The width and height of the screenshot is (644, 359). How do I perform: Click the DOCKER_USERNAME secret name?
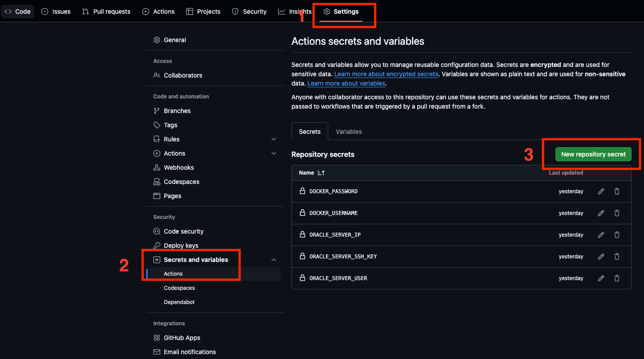coord(334,213)
